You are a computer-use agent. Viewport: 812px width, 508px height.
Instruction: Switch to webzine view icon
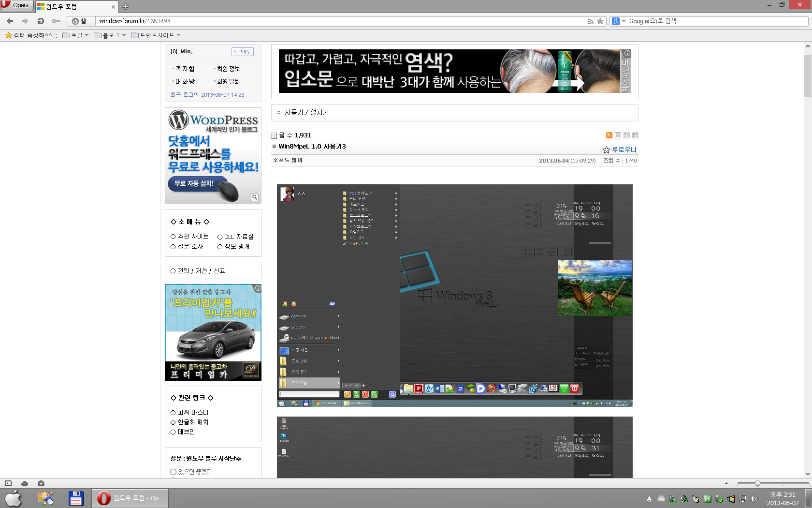click(x=626, y=135)
